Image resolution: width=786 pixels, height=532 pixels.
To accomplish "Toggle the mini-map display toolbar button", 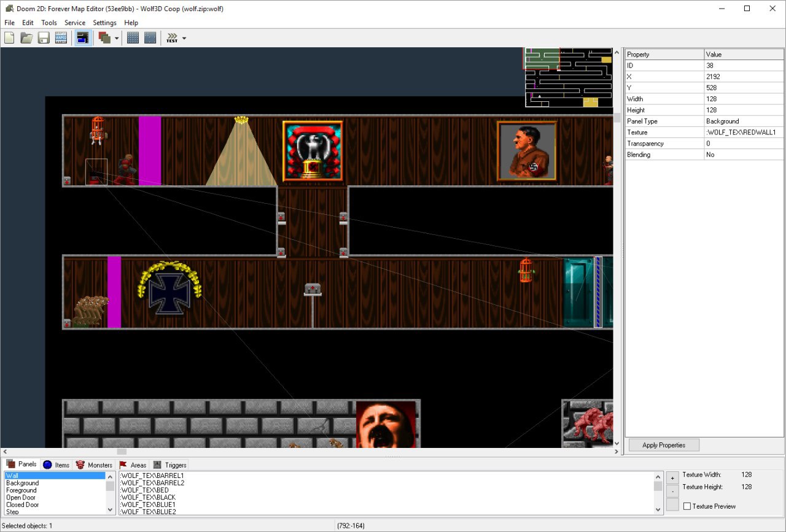I will 83,38.
